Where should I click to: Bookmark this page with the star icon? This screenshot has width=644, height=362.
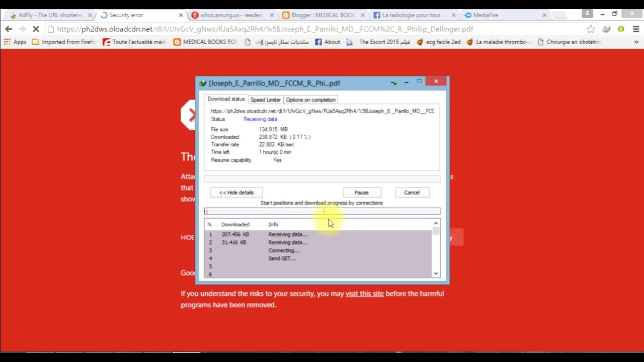(x=591, y=29)
